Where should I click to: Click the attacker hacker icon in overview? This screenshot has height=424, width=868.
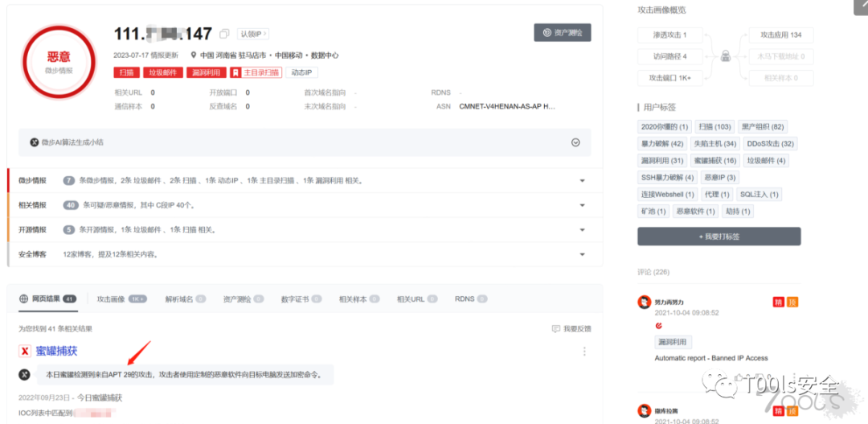point(726,56)
